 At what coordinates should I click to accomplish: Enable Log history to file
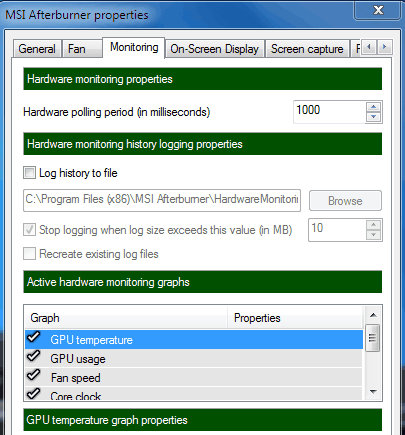[x=29, y=173]
